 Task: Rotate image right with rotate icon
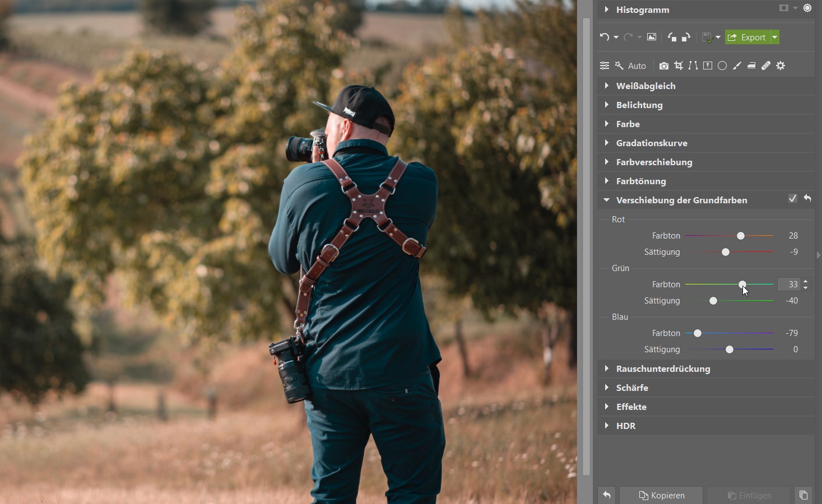coord(686,37)
